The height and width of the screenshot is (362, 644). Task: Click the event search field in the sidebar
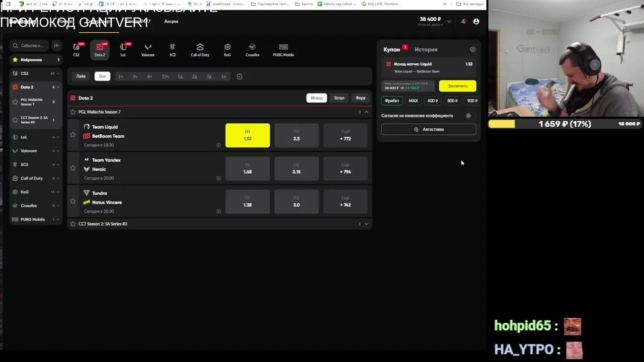30,45
